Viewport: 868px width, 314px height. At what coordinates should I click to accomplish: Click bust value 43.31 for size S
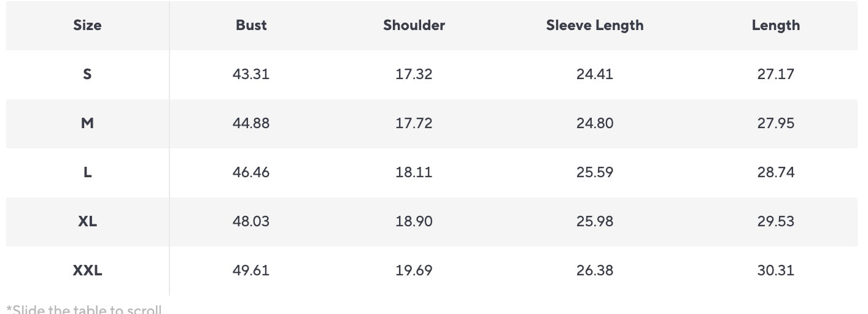click(x=251, y=74)
